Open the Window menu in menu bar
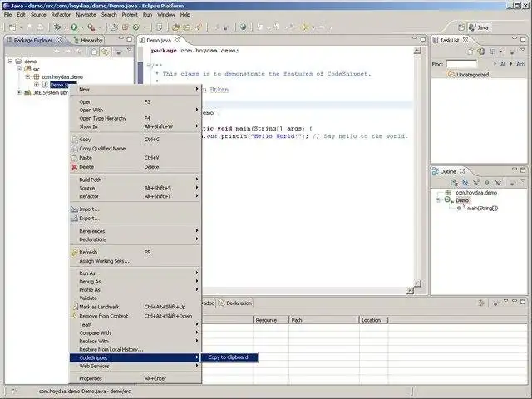Viewport: 532px width, 399px height. click(x=166, y=15)
